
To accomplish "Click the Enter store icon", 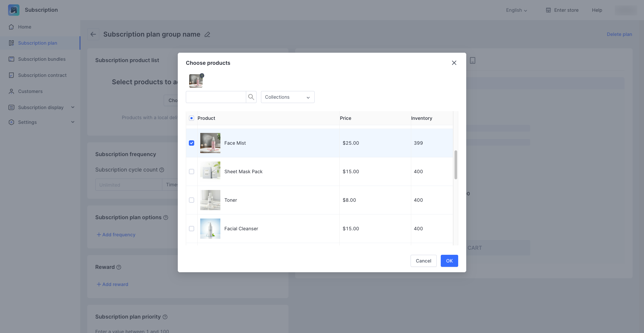I will click(x=548, y=10).
